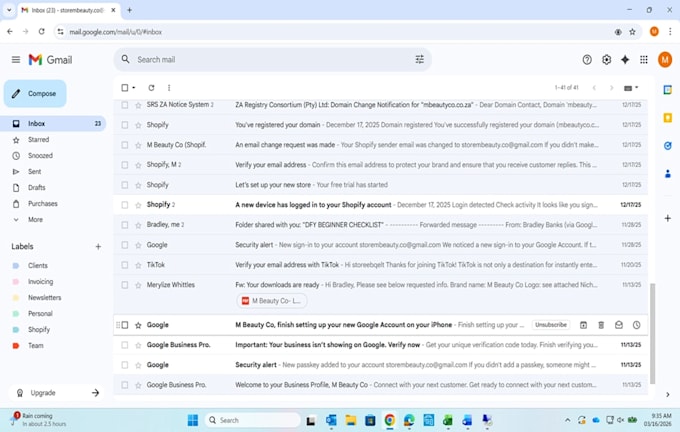Create a new label with plus icon

coord(98,246)
